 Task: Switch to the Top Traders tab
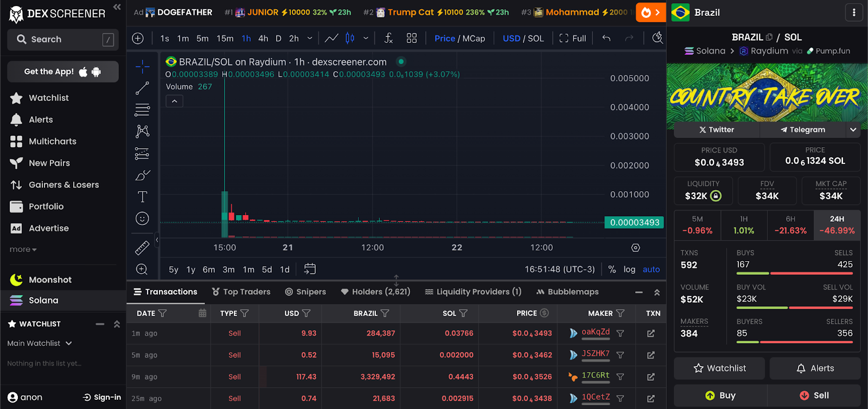click(x=241, y=292)
